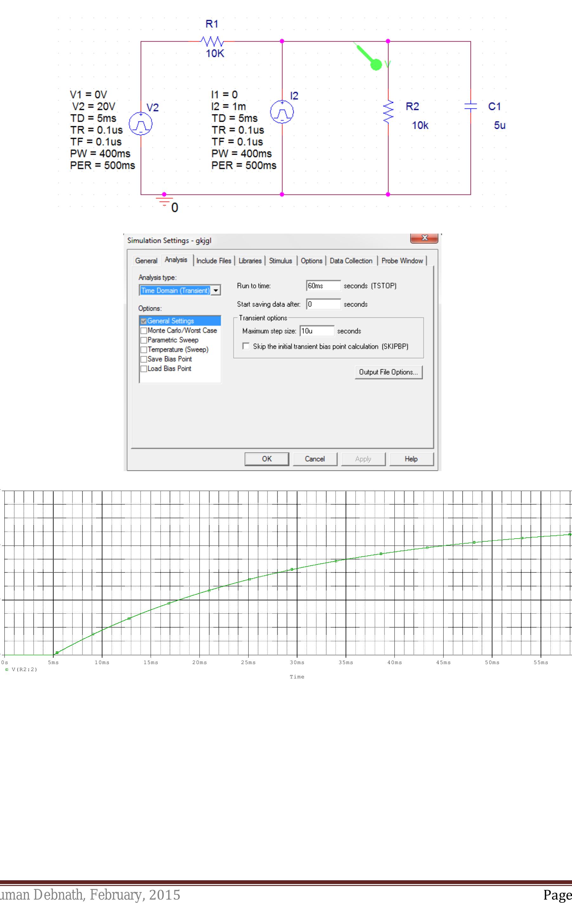The image size is (572, 924).
Task: Switch to the General tab
Action: [146, 261]
